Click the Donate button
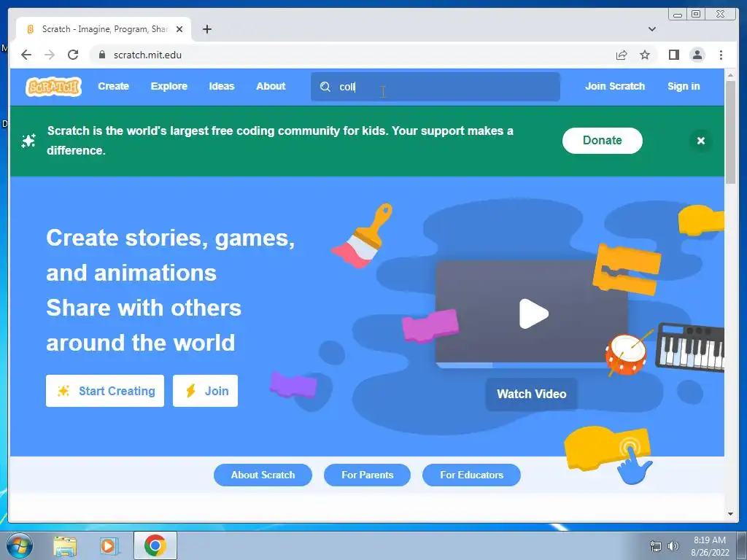The width and height of the screenshot is (747, 560). pyautogui.click(x=602, y=141)
